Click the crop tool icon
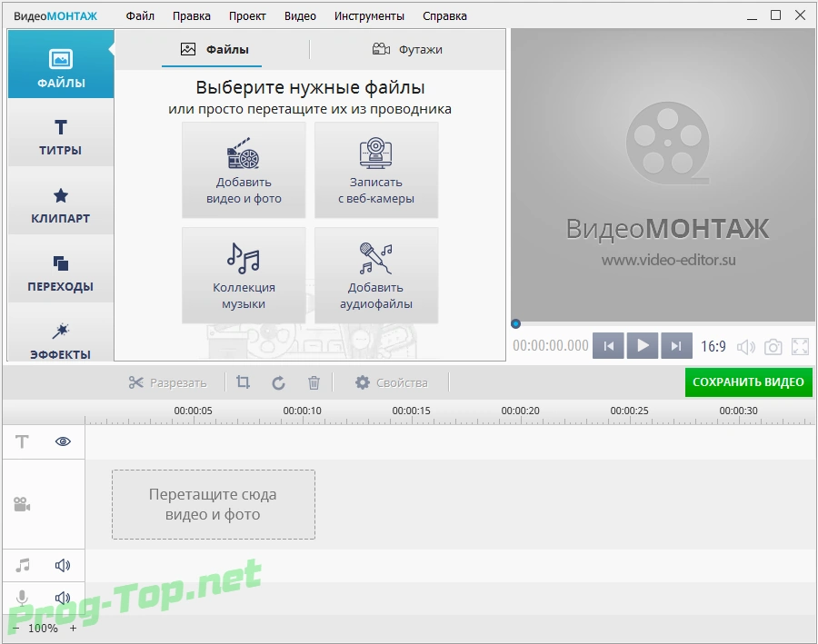Viewport: 818px width, 644px height. (x=243, y=382)
